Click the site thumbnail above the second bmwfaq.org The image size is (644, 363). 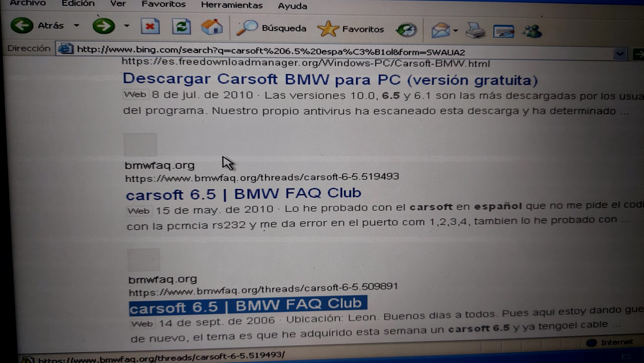144,260
